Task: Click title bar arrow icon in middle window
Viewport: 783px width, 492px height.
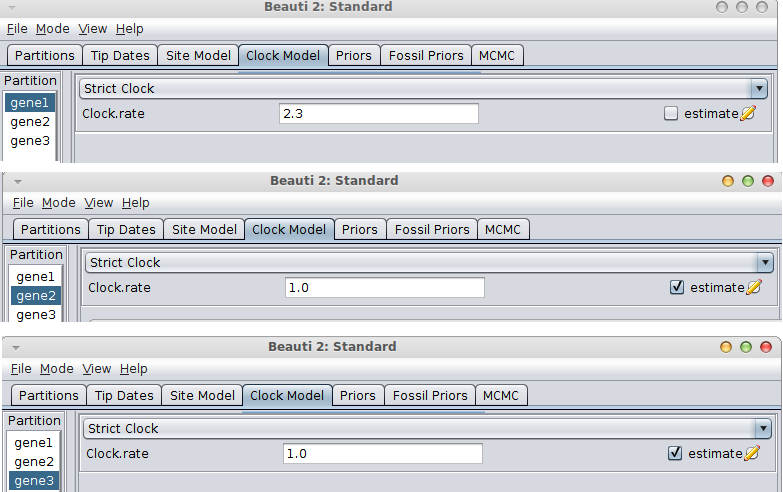Action: tap(18, 182)
